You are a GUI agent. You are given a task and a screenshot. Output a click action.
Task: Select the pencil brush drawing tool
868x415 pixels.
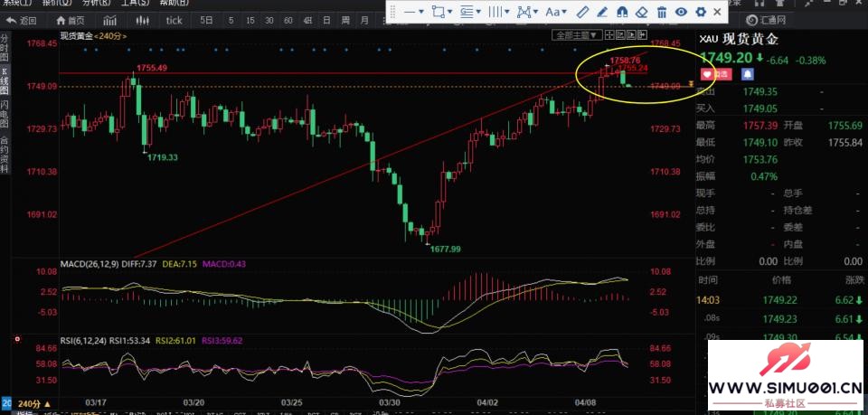point(602,12)
